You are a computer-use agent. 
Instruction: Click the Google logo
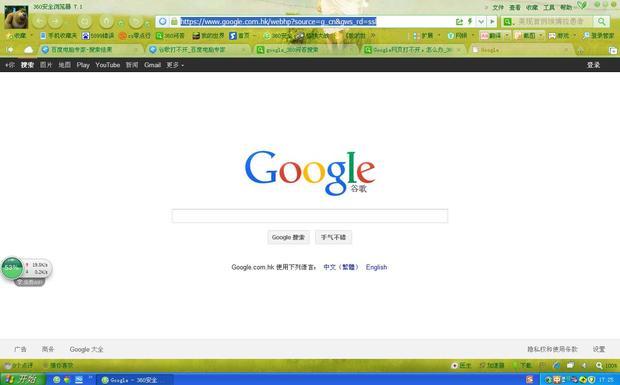310,172
